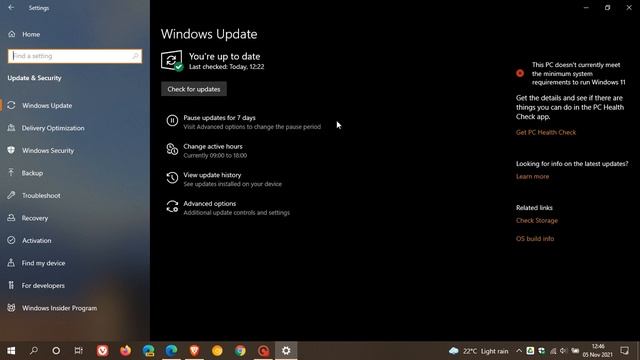This screenshot has width=640, height=360.
Task: Open the OS build info link
Action: [x=535, y=239]
